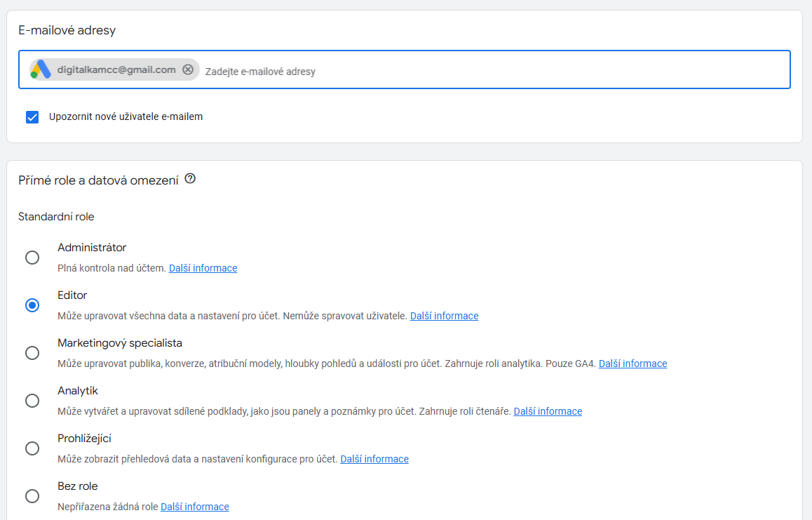Open the Analytik Další informace link
812x520 pixels.
click(x=548, y=411)
